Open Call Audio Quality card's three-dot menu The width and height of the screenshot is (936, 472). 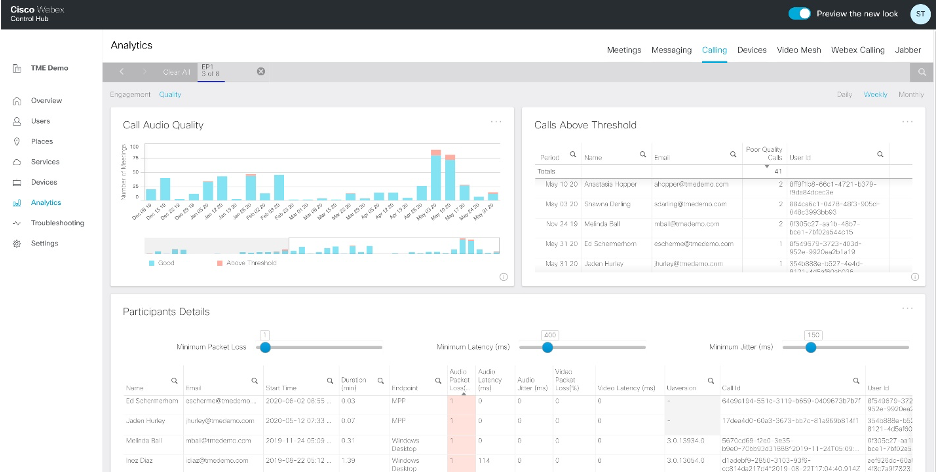point(496,122)
